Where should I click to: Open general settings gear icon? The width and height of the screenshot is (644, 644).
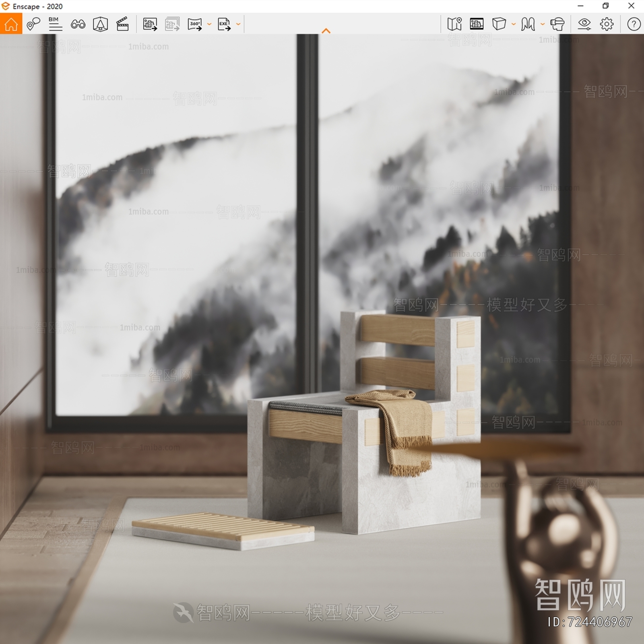coord(607,24)
